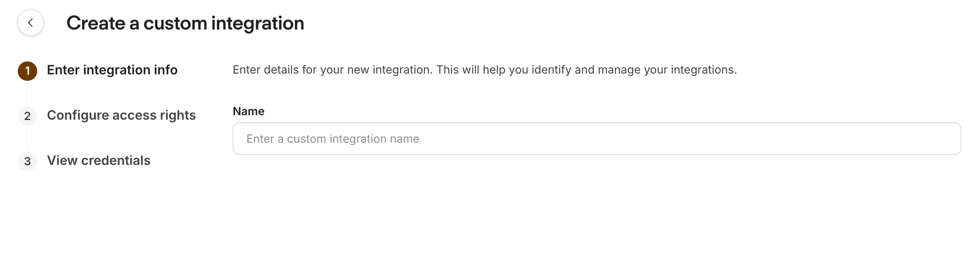Click the Name field label
The image size is (980, 253).
[248, 111]
